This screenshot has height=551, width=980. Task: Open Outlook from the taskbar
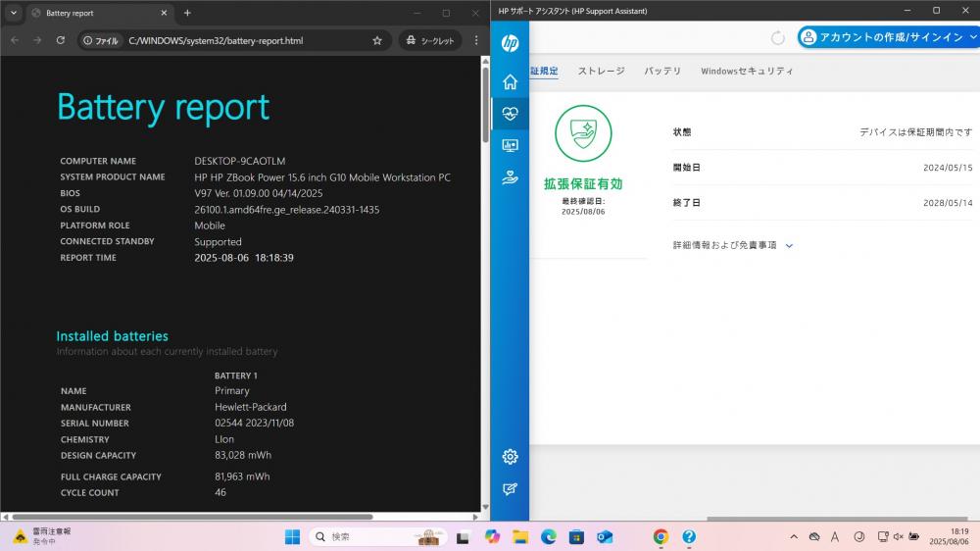(x=605, y=536)
